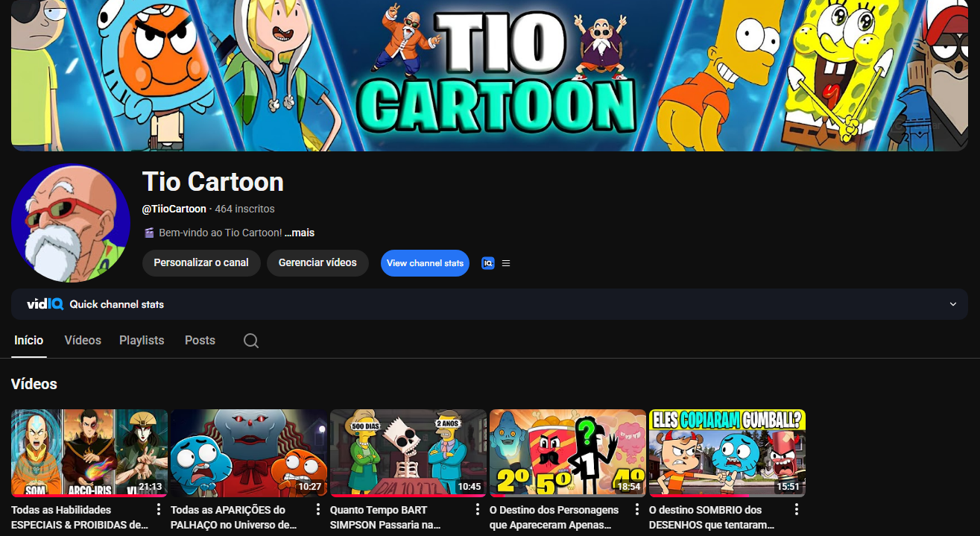
Task: Open options menu for BART SIMPSON video
Action: pyautogui.click(x=478, y=509)
